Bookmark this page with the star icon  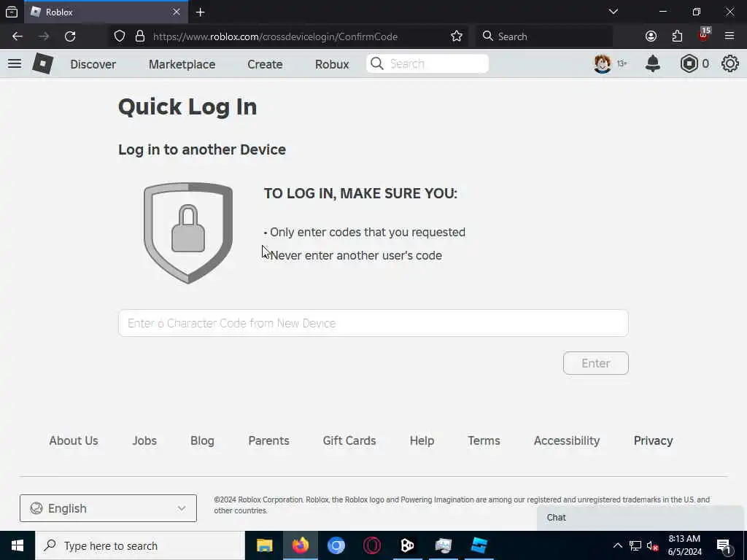point(457,36)
